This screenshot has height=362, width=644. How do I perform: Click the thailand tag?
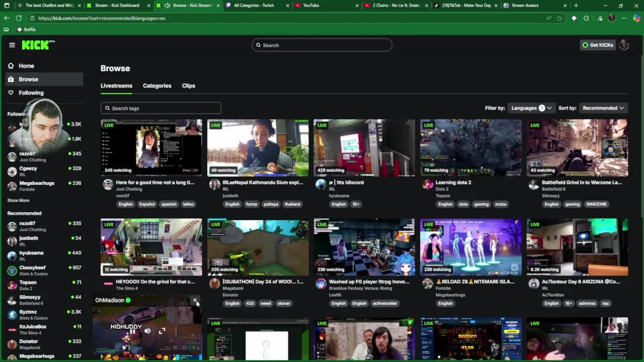tap(292, 204)
